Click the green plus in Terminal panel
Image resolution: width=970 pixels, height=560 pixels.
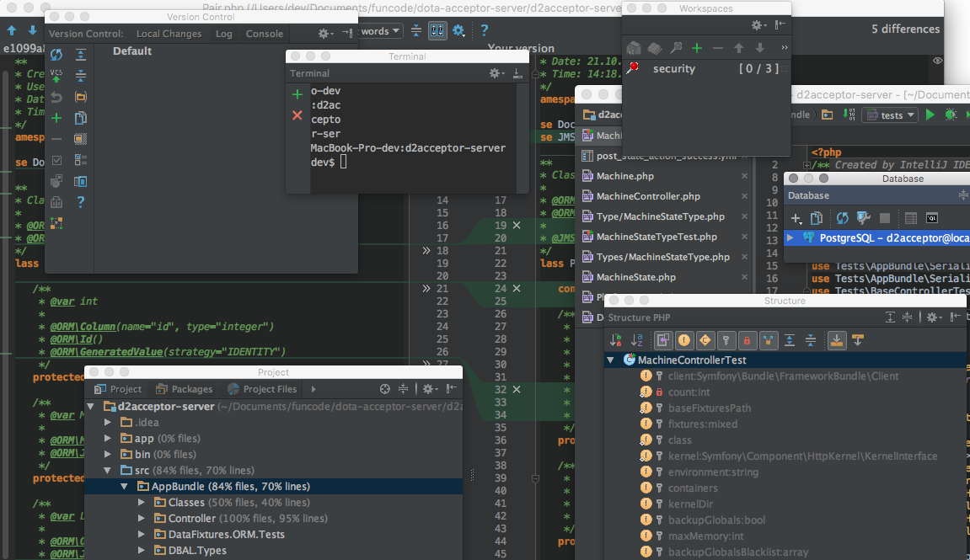click(x=297, y=94)
